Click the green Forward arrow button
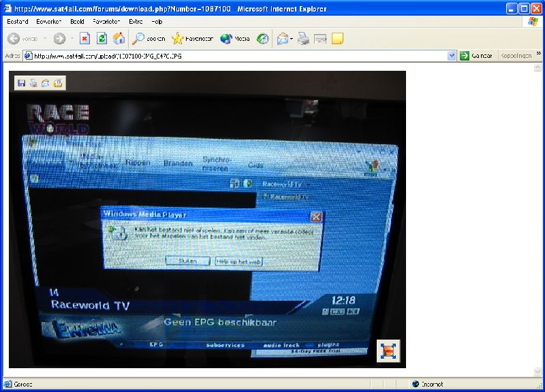Viewport: 545px width, 392px height. [59, 39]
